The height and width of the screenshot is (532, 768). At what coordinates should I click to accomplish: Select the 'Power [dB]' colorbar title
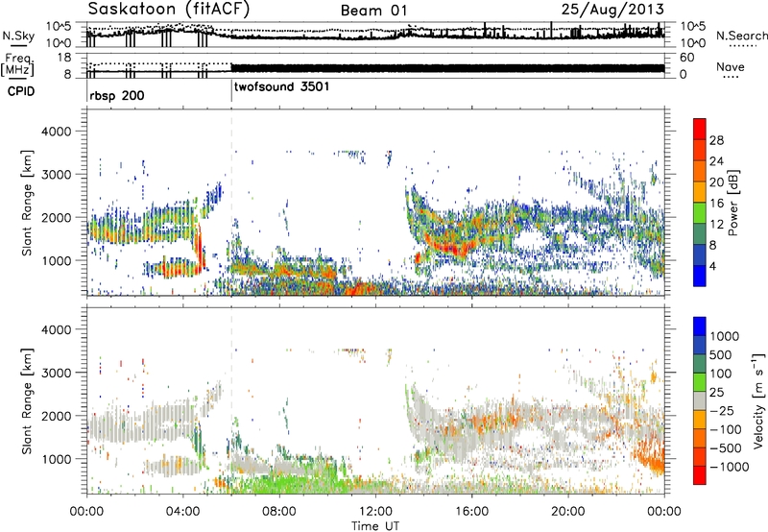pyautogui.click(x=732, y=203)
